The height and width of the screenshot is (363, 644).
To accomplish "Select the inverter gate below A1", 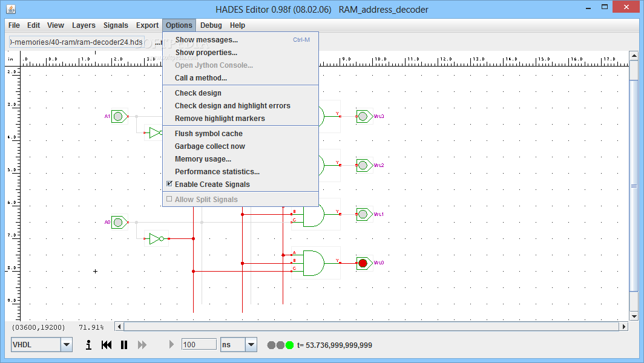I will click(x=154, y=132).
